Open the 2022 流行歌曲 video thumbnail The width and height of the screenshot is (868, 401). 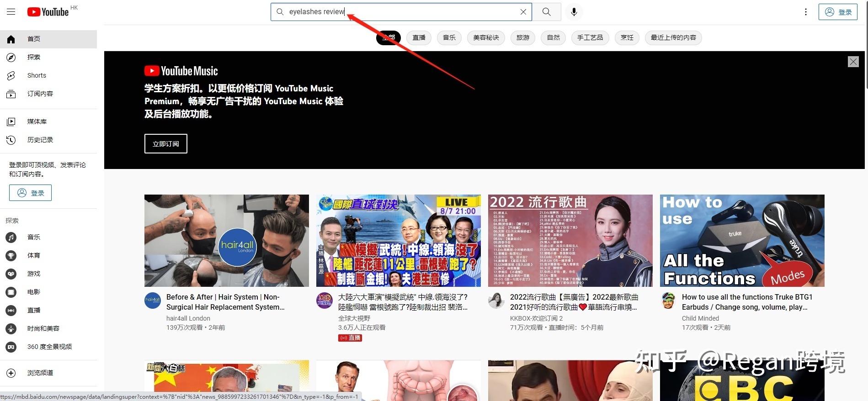tap(570, 241)
